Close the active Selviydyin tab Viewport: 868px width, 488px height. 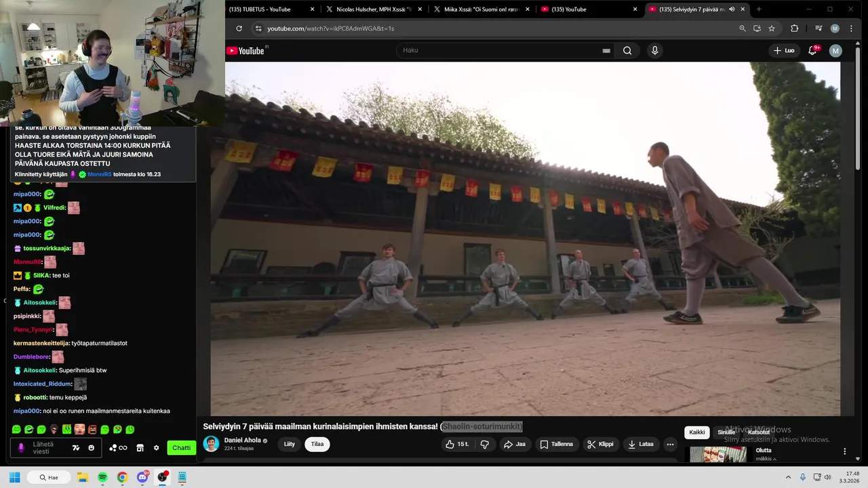click(743, 9)
